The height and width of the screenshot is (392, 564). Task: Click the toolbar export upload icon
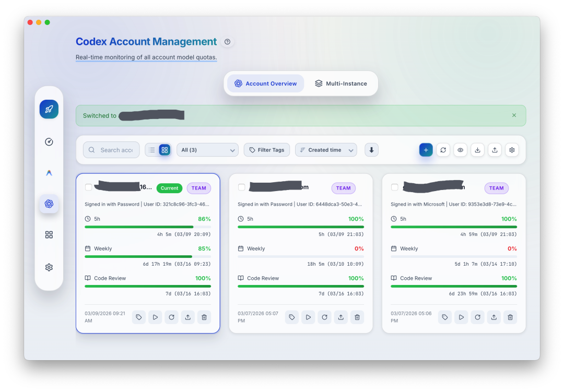pos(495,150)
